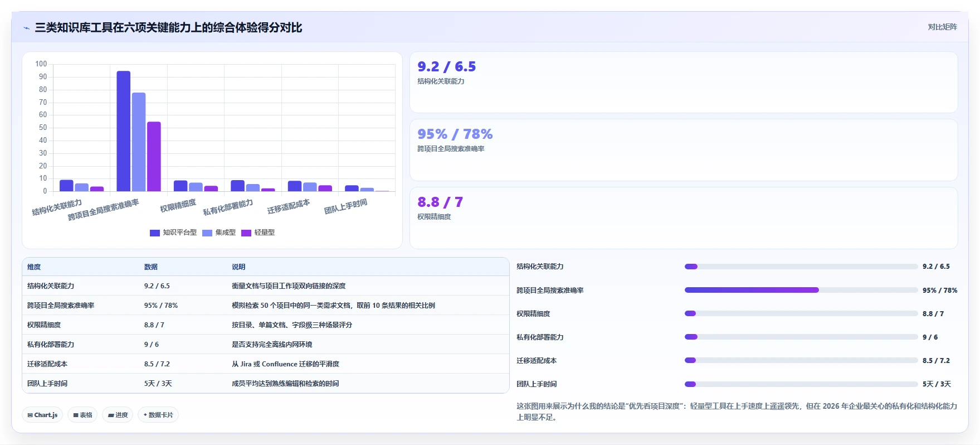This screenshot has width=980, height=445.
Task: Click the 95% / 78% stat card value
Action: tap(455, 134)
